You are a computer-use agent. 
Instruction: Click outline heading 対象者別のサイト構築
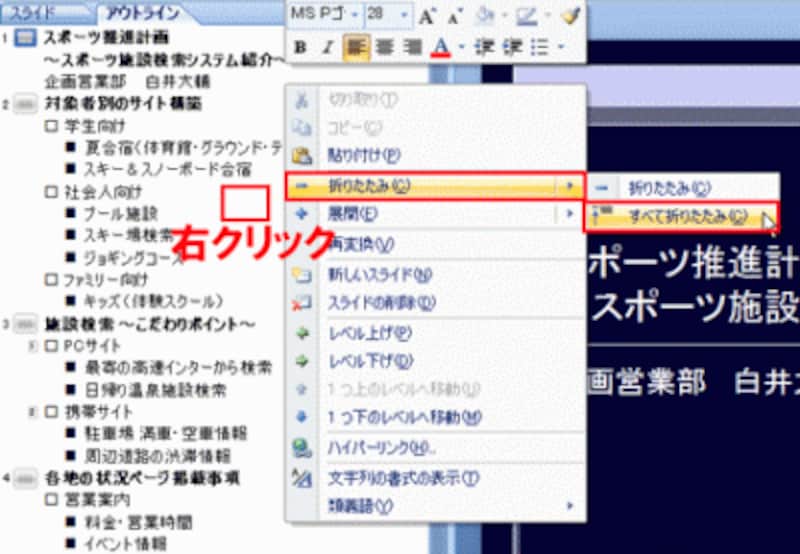[x=123, y=104]
